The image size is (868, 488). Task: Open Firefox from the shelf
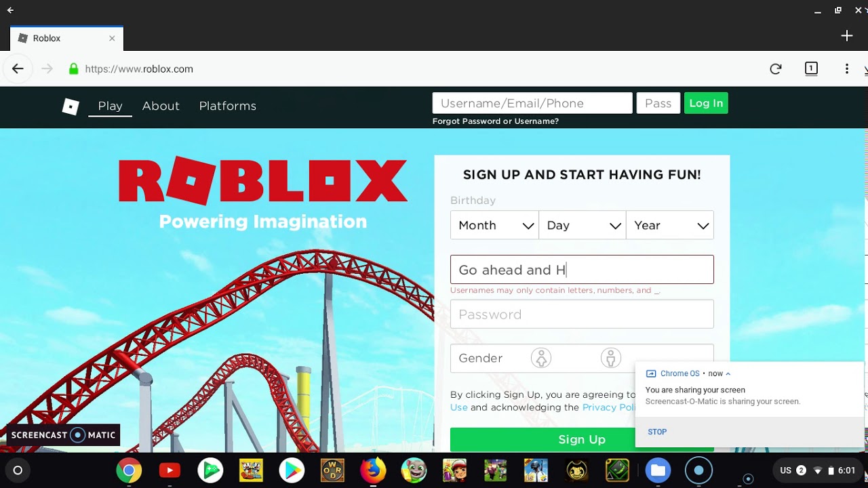coord(373,470)
